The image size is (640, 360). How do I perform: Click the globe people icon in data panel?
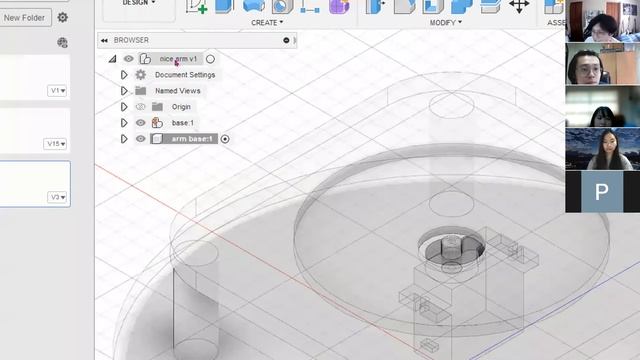click(62, 42)
